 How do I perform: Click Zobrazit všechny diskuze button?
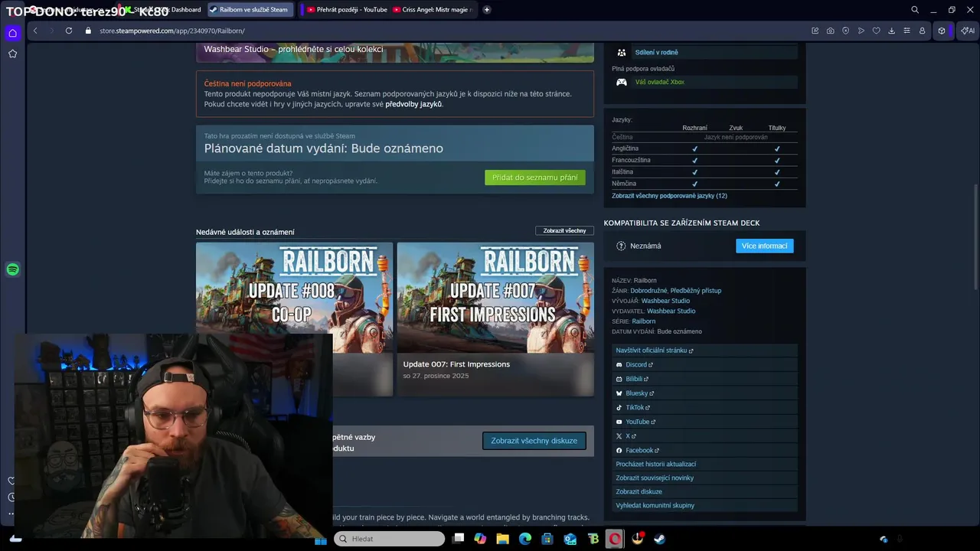click(x=534, y=441)
